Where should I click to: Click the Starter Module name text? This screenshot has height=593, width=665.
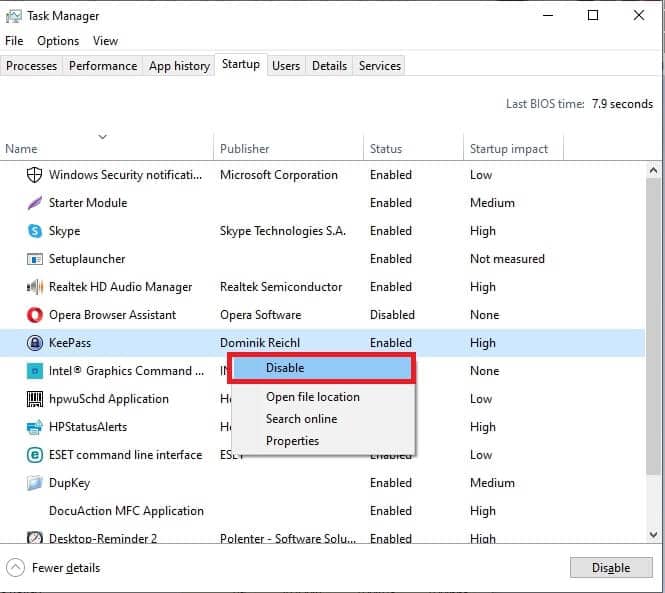click(88, 203)
